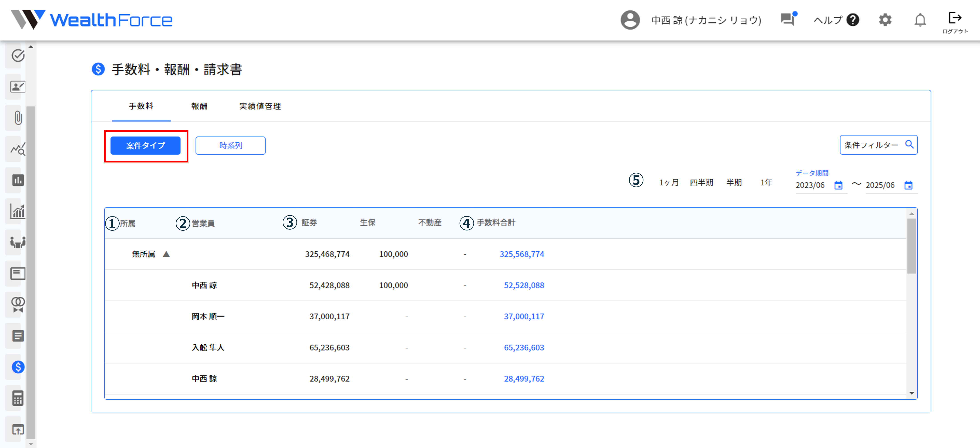
Task: Click the sidebar scroll down arrow
Action: click(x=31, y=444)
